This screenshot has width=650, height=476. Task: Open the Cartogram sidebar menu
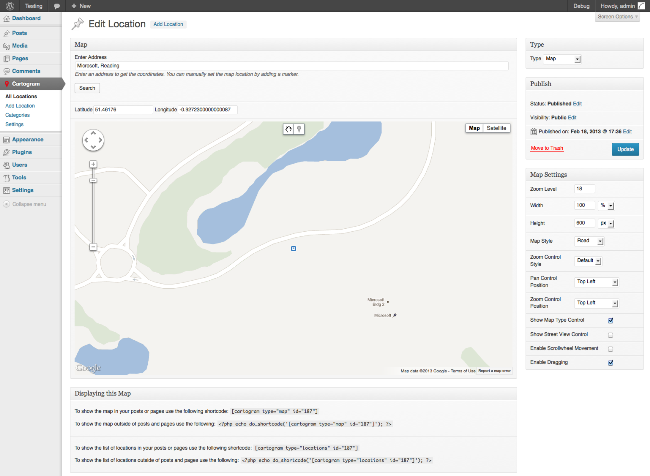tap(27, 84)
